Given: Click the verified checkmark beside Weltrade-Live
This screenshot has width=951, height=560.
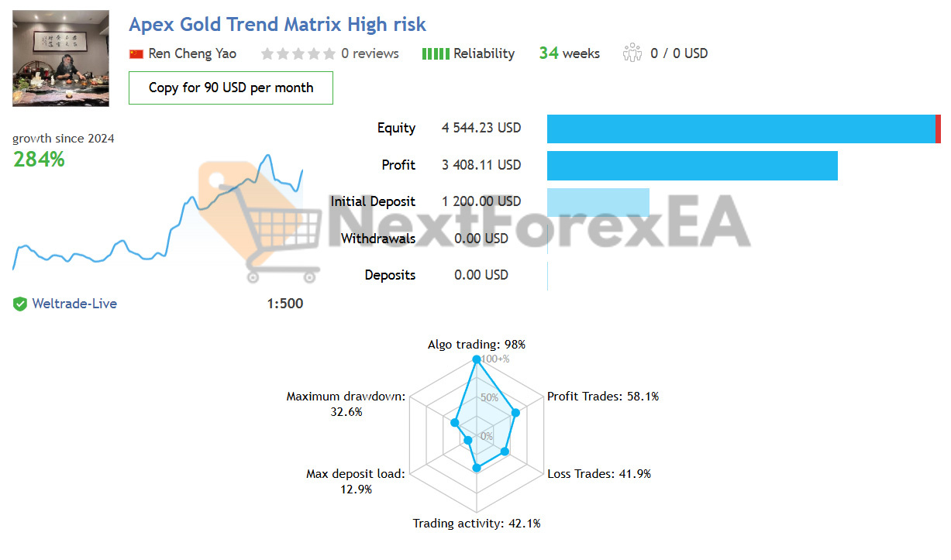Looking at the screenshot, I should coord(20,304).
